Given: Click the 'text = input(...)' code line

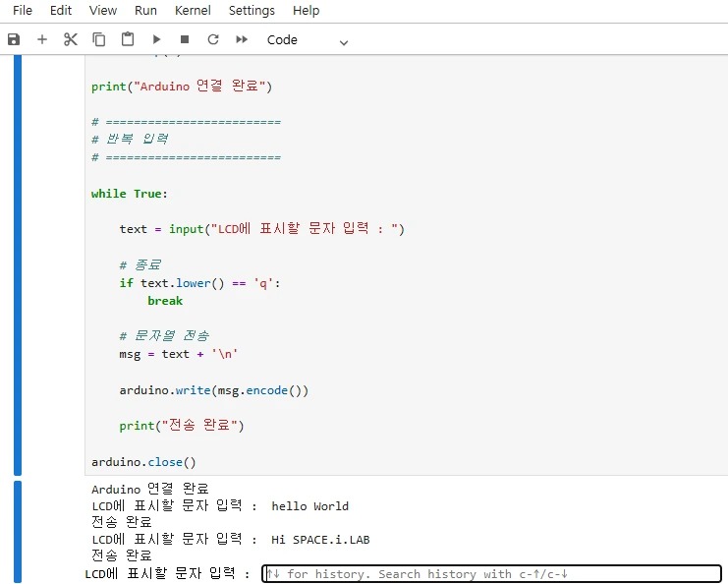Looking at the screenshot, I should tap(262, 228).
